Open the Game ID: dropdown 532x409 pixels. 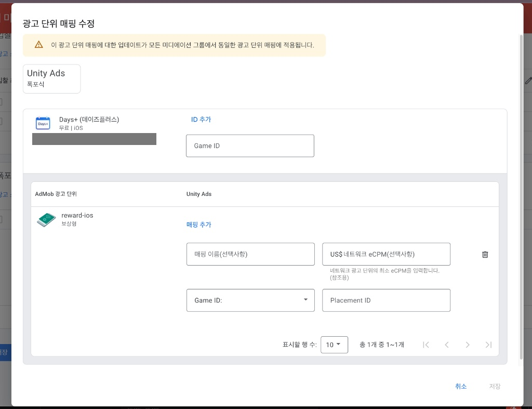coord(250,300)
